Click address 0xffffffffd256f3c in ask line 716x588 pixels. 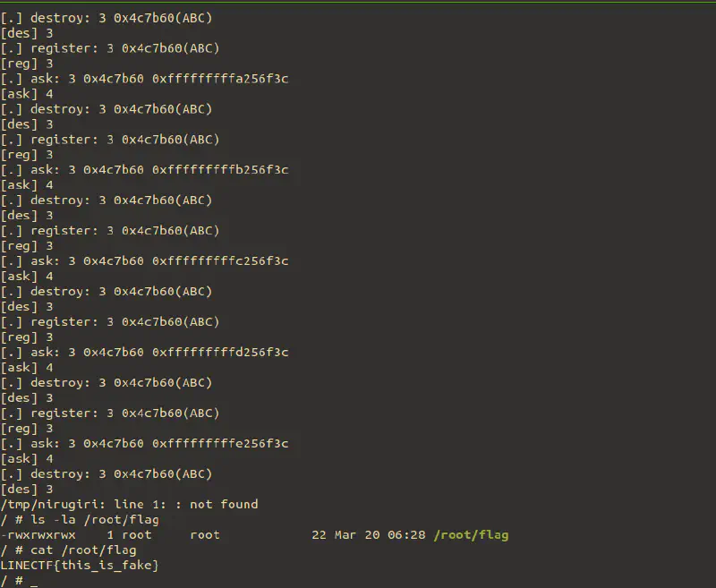(220, 353)
